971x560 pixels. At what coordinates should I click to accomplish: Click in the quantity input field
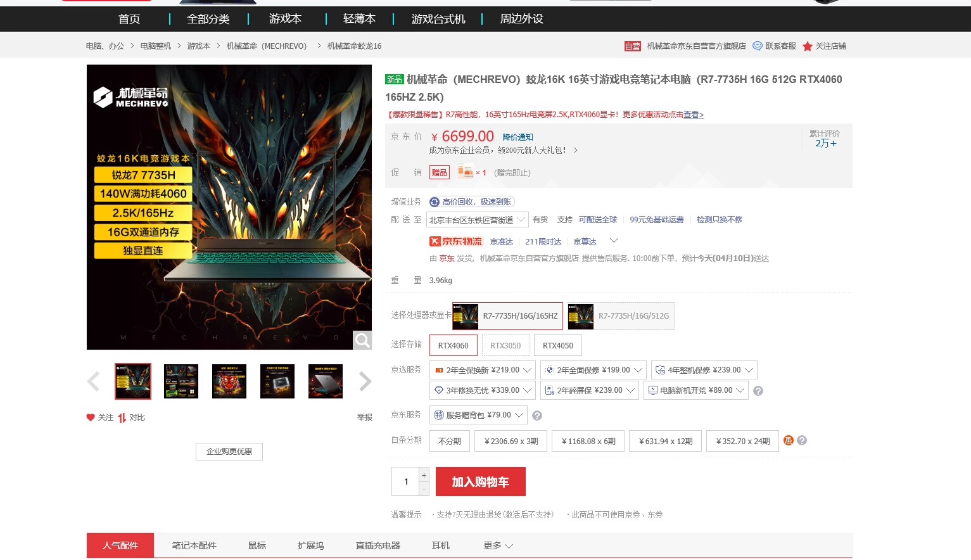point(406,482)
